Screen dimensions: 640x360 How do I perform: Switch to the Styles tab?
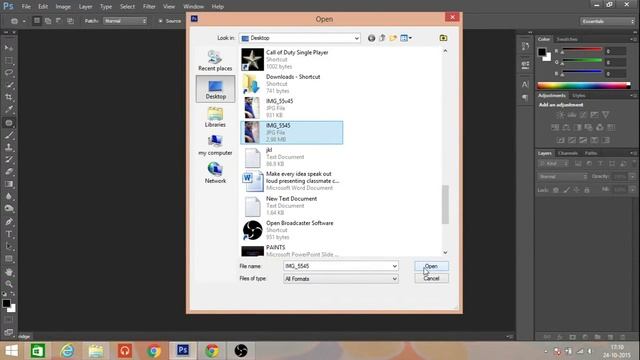tap(578, 96)
